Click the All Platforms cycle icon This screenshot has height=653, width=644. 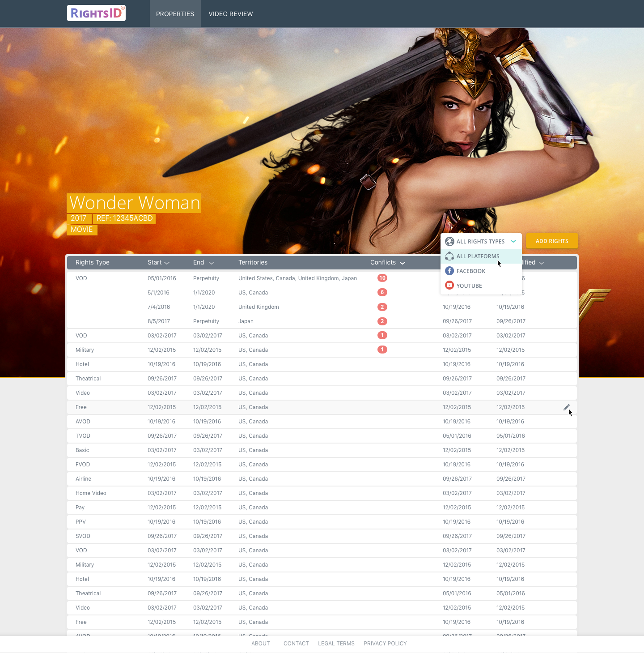(x=449, y=256)
